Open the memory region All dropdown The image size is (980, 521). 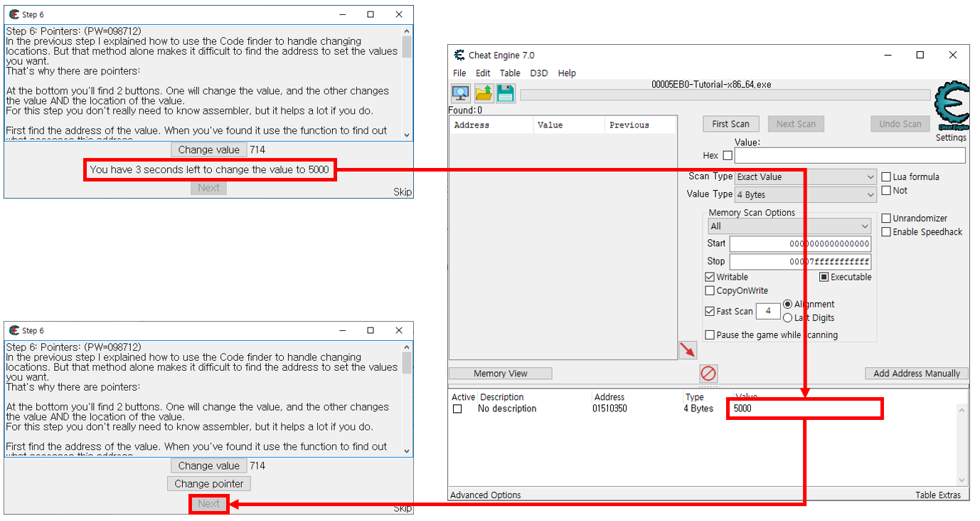click(x=789, y=226)
